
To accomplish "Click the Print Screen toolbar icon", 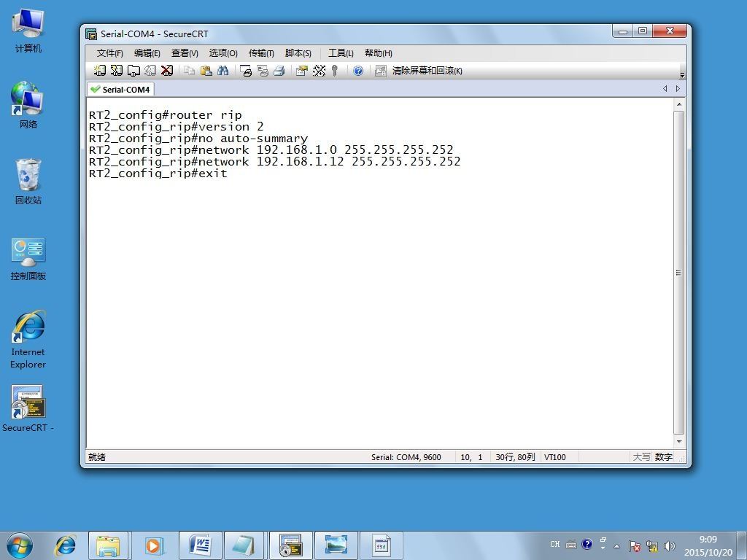I will click(x=246, y=71).
